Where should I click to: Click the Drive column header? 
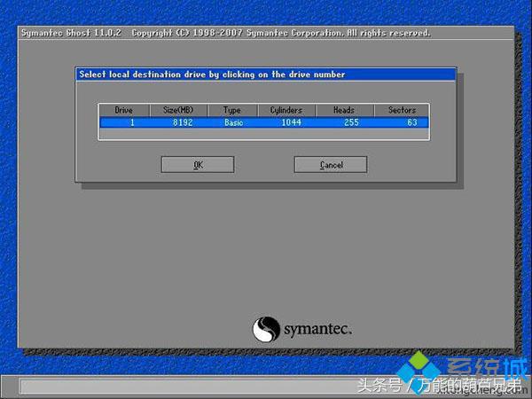(124, 110)
